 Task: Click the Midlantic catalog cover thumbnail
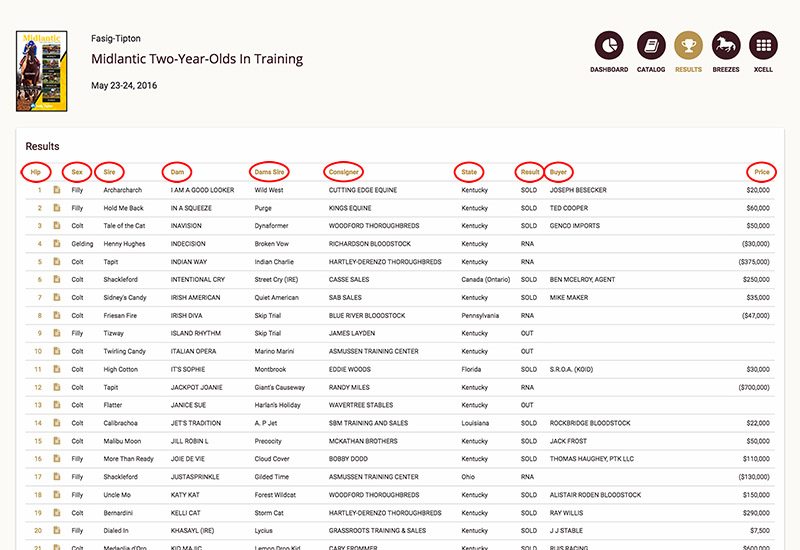[41, 71]
